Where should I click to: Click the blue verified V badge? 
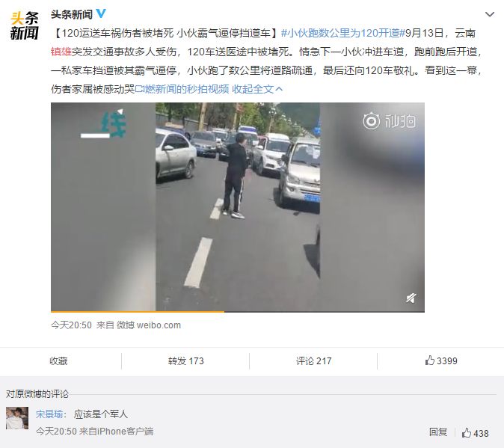pos(101,13)
